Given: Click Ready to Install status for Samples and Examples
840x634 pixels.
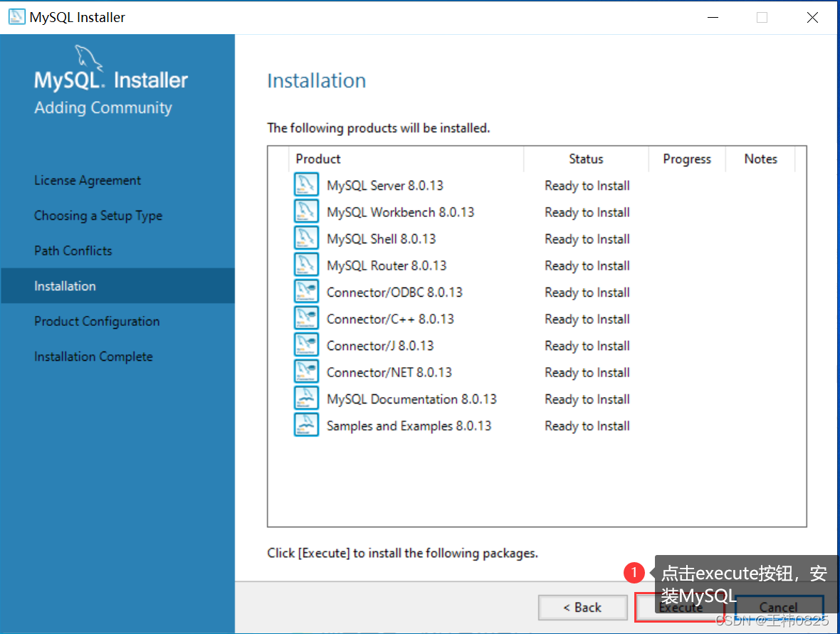Looking at the screenshot, I should (x=587, y=427).
